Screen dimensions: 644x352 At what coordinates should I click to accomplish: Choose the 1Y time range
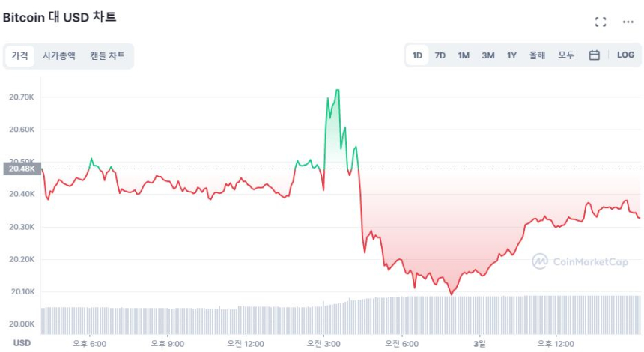coord(511,55)
